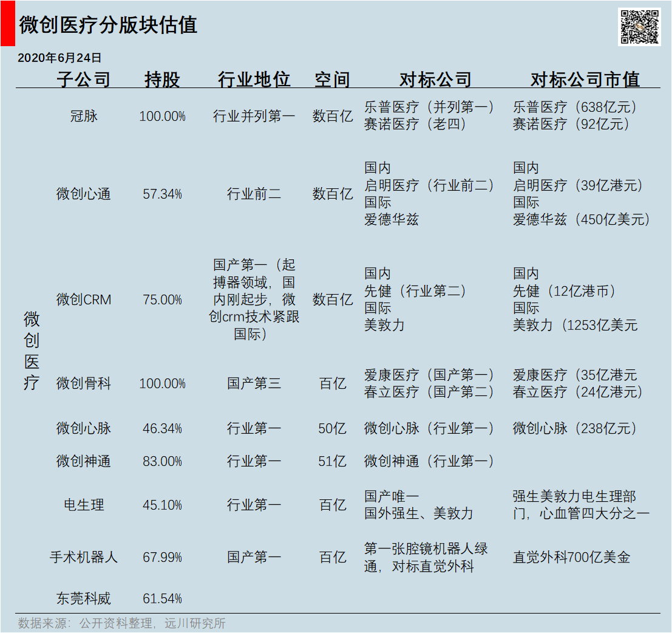672x633 pixels.
Task: Click "启明医疗（39亿港元）" market value
Action: (x=578, y=185)
